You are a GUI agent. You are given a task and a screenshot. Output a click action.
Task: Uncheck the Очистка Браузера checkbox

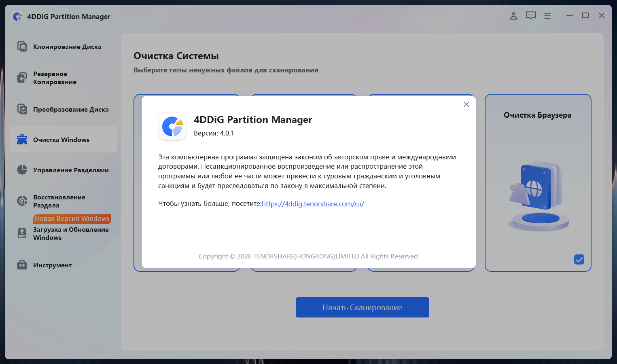[579, 259]
